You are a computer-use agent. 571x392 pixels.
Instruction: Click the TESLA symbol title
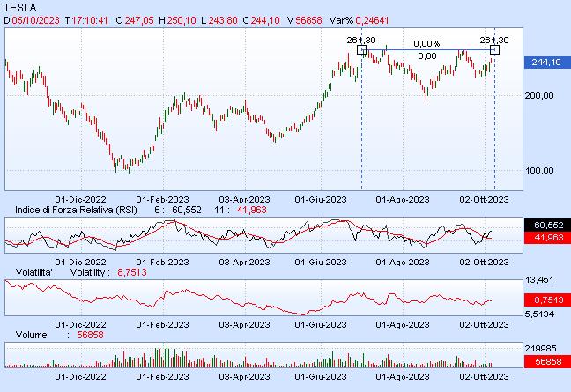[x=20, y=6]
